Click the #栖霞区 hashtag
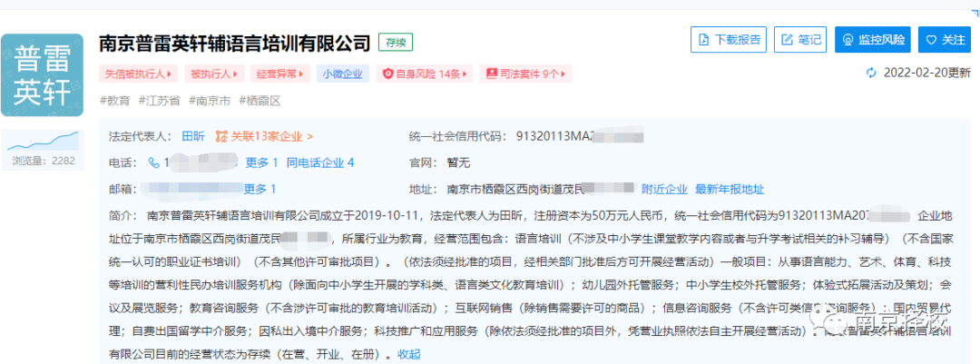This screenshot has height=364, width=980. click(260, 101)
